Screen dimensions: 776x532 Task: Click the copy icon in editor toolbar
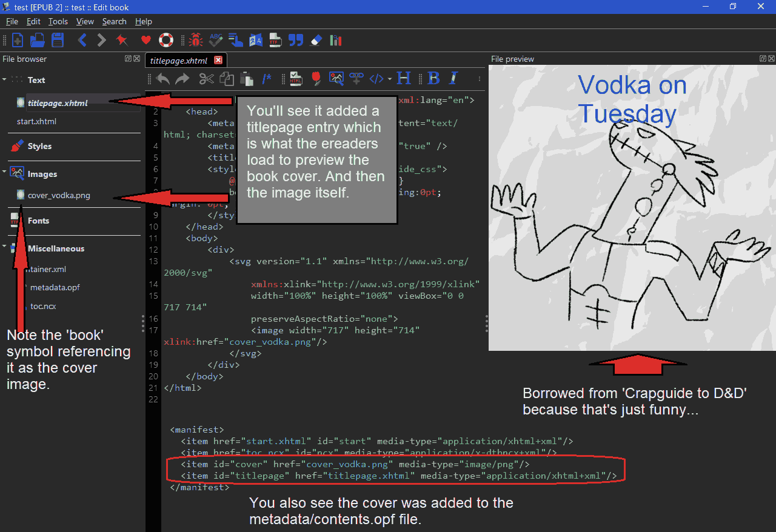point(227,78)
